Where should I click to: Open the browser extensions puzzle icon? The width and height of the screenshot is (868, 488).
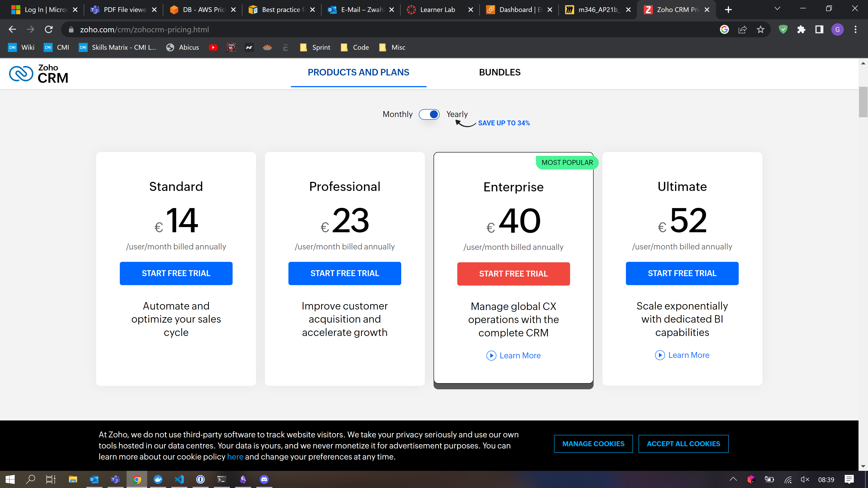click(x=801, y=30)
